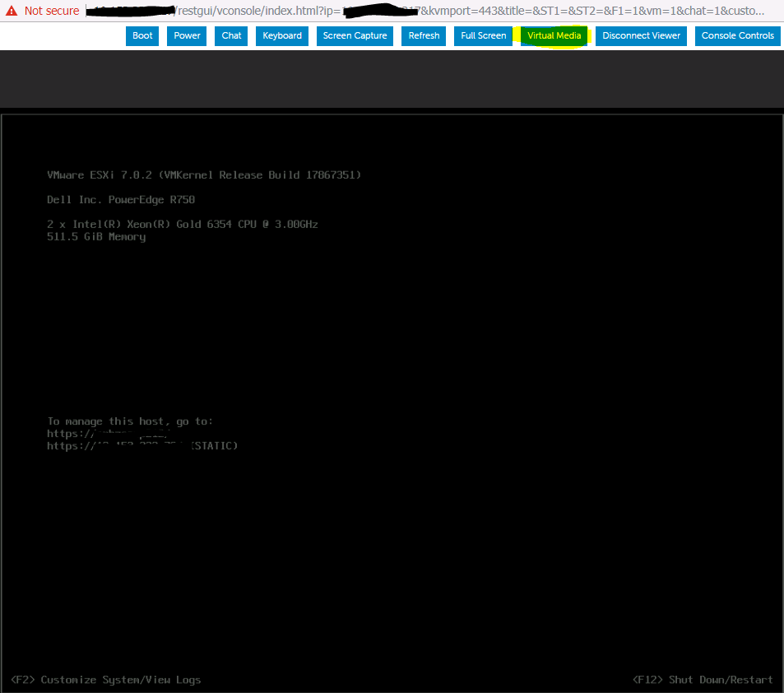Screen dimensions: 784x693
Task: Open the Boot menu button
Action: point(142,35)
